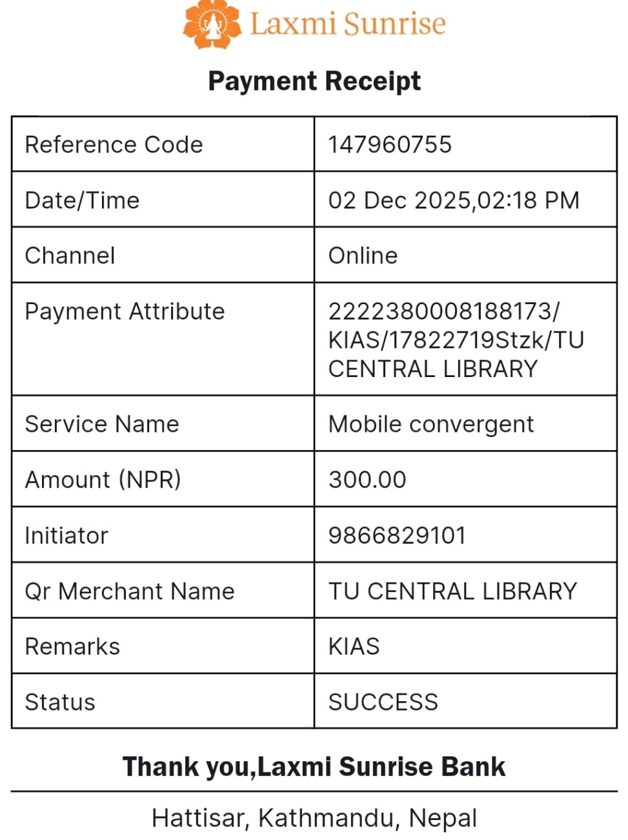
Task: Select the Payment Attribute label
Action: click(x=125, y=311)
